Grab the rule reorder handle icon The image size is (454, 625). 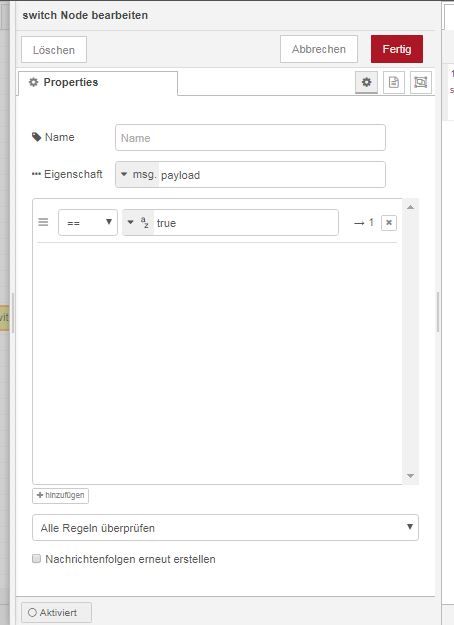click(43, 222)
